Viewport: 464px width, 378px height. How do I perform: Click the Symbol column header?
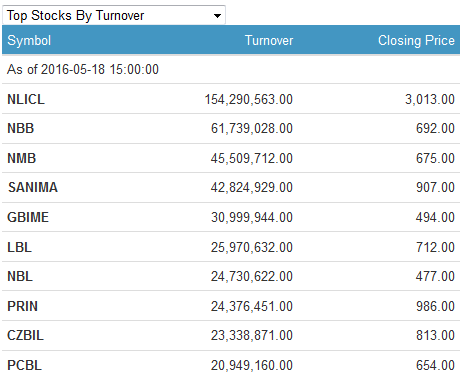pos(29,41)
